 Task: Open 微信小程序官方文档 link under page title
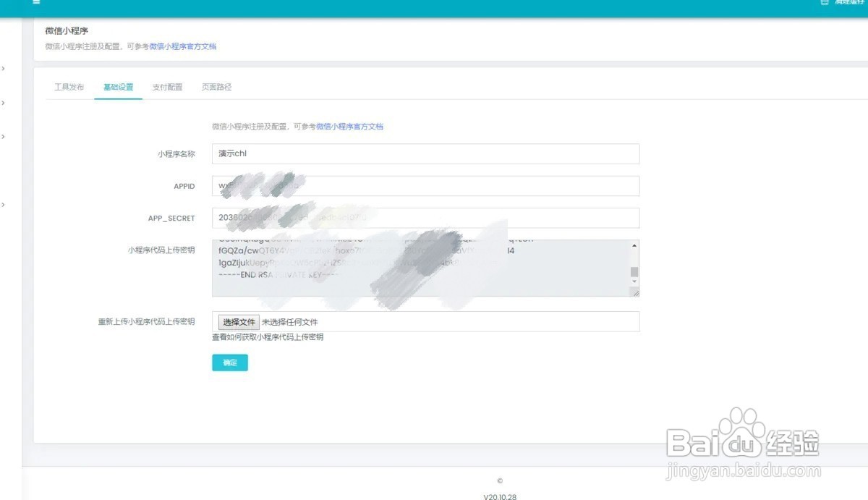[x=183, y=46]
